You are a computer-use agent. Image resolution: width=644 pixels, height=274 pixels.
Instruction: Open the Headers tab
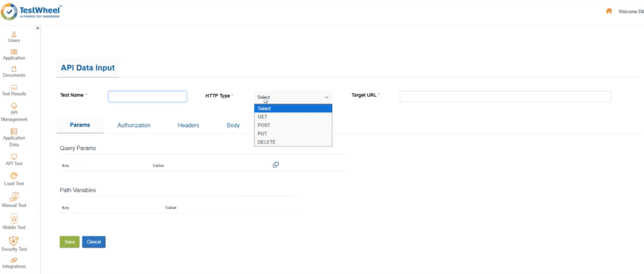188,125
